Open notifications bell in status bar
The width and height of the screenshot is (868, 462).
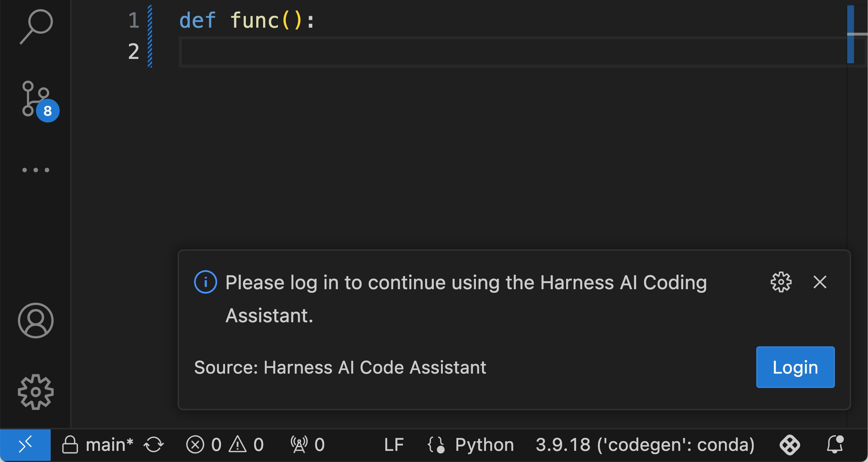pos(835,445)
